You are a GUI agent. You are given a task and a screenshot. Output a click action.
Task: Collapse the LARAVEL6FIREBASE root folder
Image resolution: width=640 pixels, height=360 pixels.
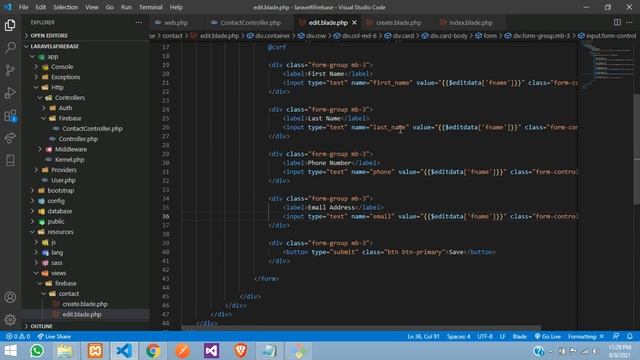(54, 46)
